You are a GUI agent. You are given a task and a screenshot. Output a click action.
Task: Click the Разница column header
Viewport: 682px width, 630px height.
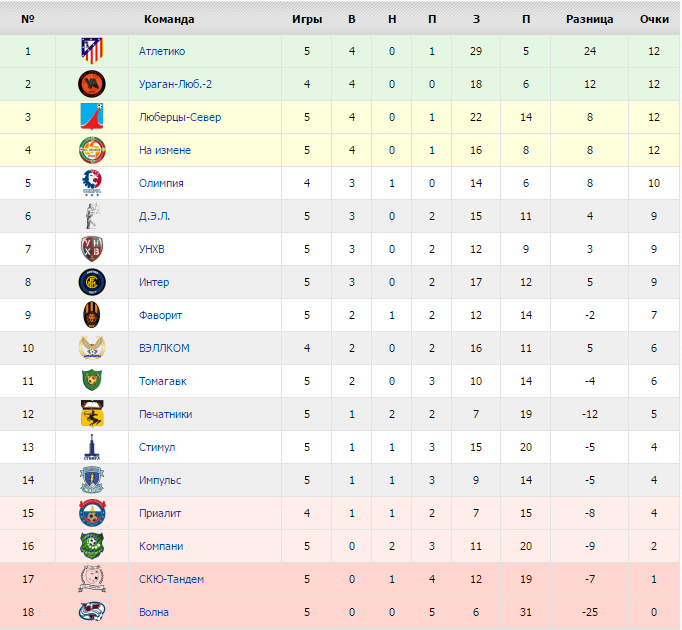(589, 19)
